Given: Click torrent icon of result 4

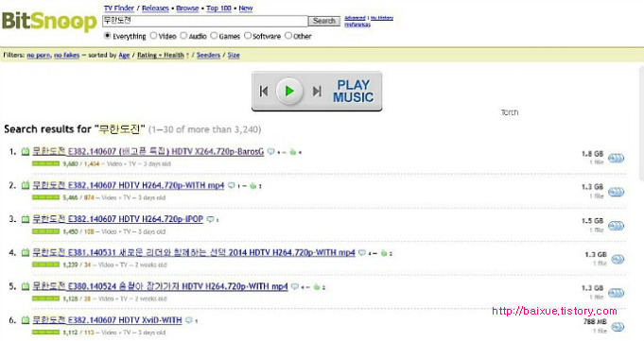Looking at the screenshot, I should (x=26, y=252).
